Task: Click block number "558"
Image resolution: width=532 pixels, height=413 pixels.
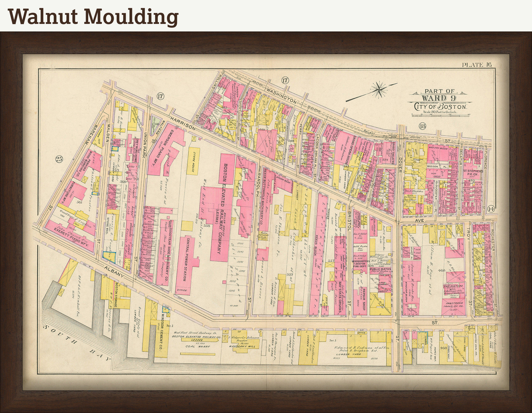Action: (x=207, y=225)
